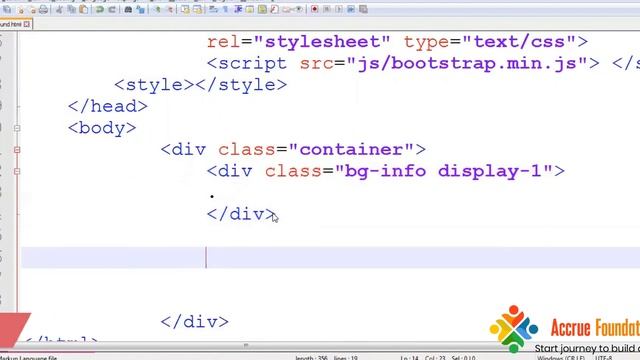Image resolution: width=640 pixels, height=360 pixels.
Task: Collapse the container div fold marker
Action: pyautogui.click(x=17, y=150)
